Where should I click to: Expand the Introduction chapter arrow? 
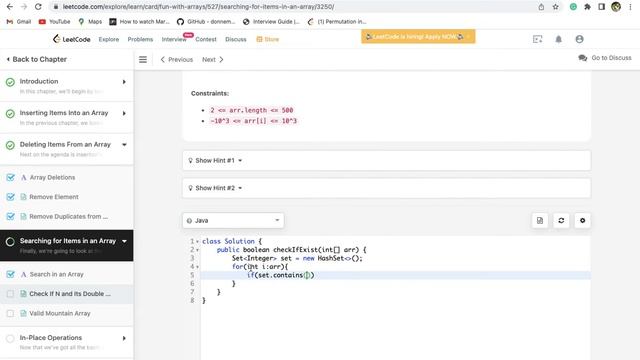(124, 82)
